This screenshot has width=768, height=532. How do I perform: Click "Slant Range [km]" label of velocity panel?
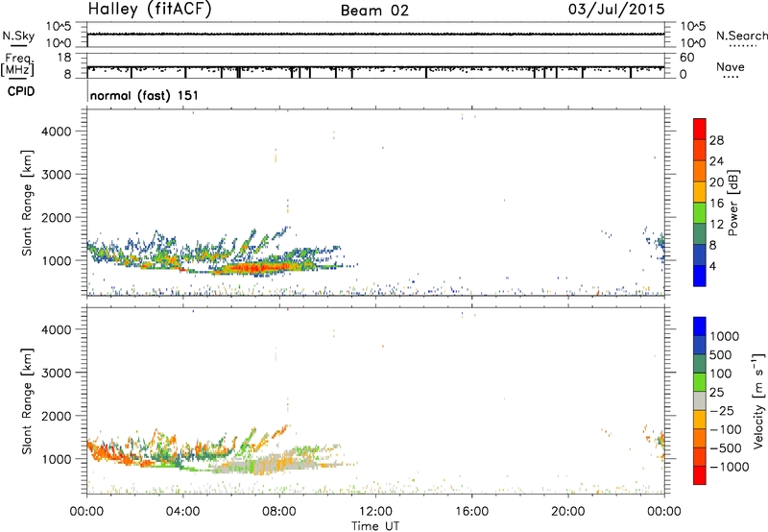click(27, 401)
